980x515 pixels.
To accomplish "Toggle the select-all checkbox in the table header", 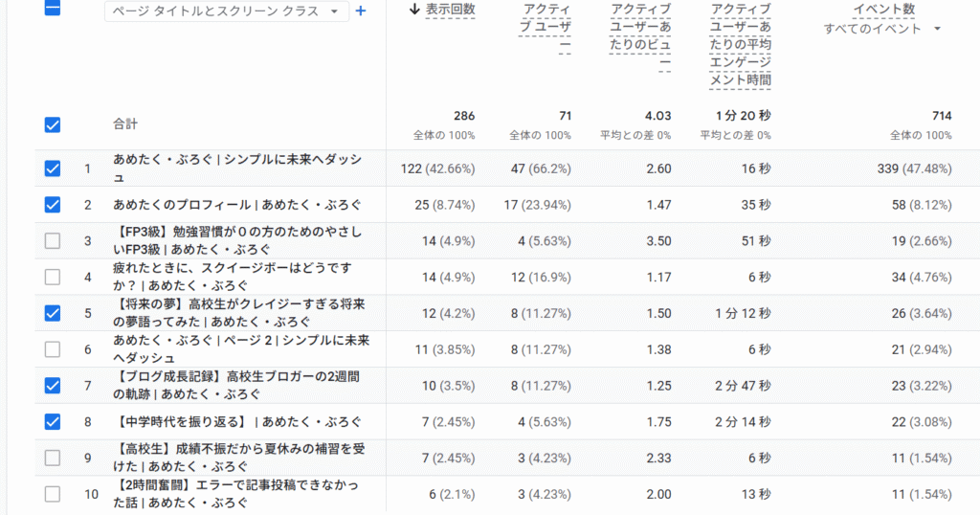I will [x=53, y=8].
